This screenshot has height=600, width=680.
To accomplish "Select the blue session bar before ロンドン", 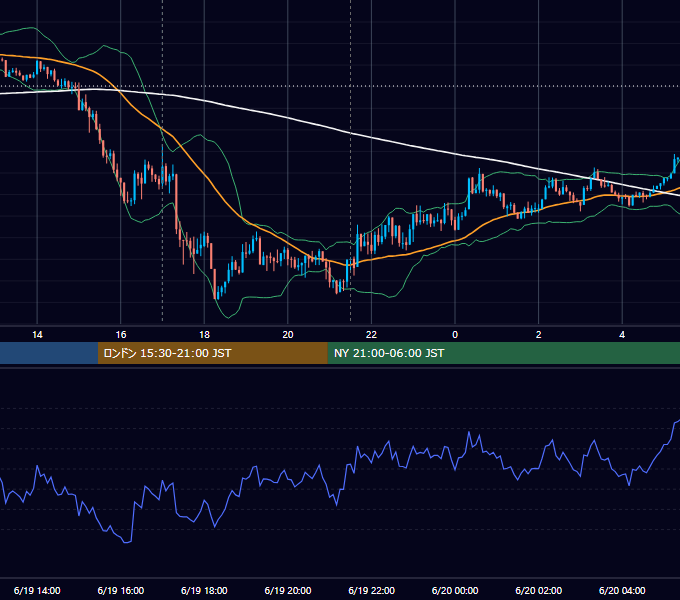I will pos(49,353).
